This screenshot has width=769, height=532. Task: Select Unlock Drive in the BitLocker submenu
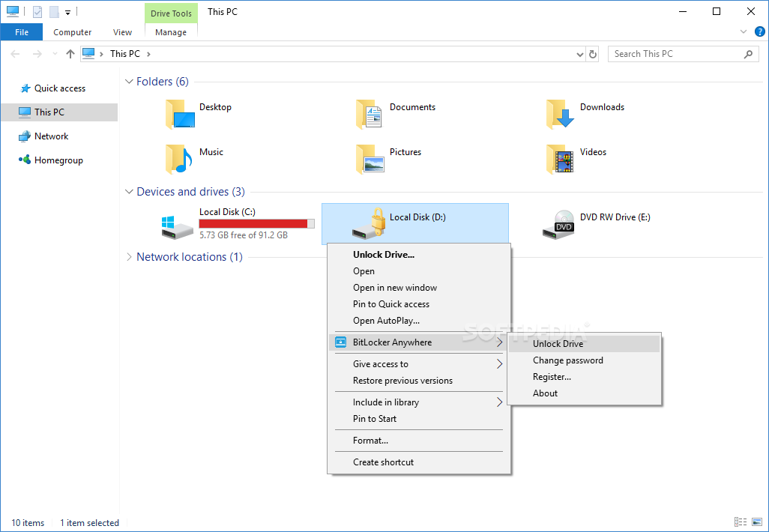(584, 344)
